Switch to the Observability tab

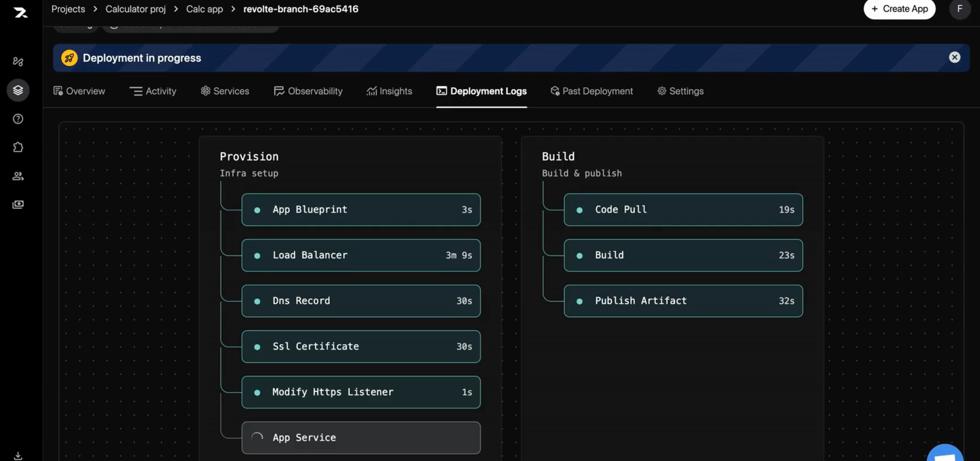point(308,91)
